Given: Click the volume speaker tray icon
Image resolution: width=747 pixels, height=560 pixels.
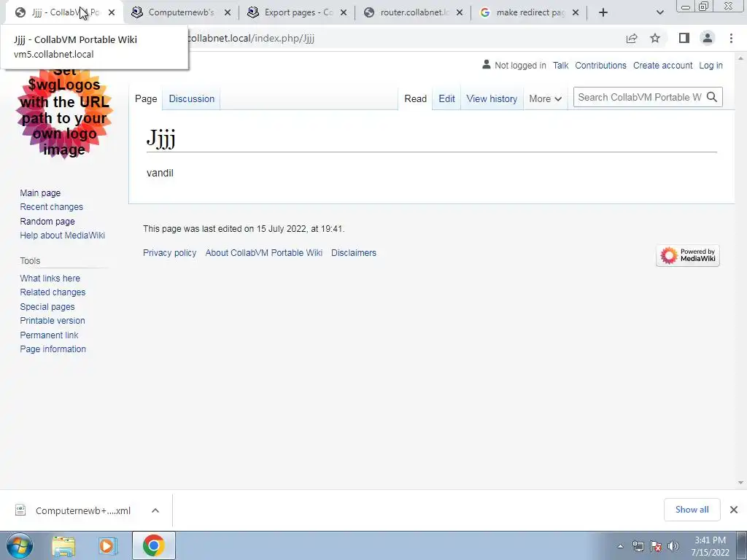Looking at the screenshot, I should click(673, 546).
